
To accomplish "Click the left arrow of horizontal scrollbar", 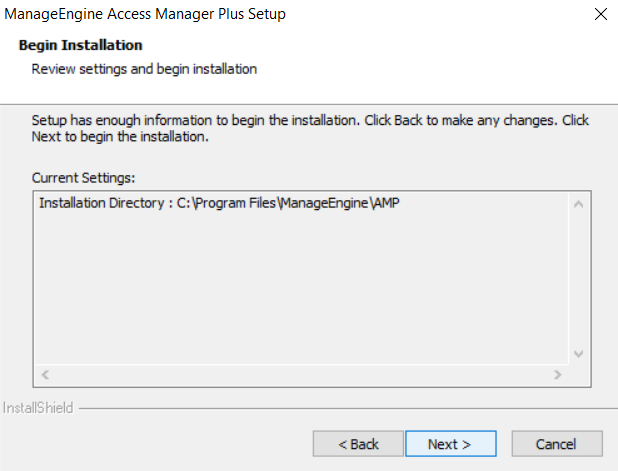I will pos(44,374).
